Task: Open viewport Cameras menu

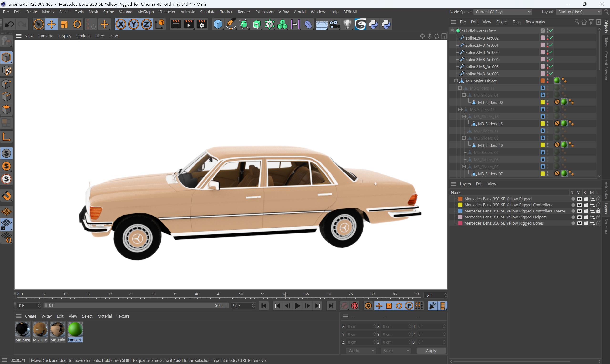Action: click(46, 36)
